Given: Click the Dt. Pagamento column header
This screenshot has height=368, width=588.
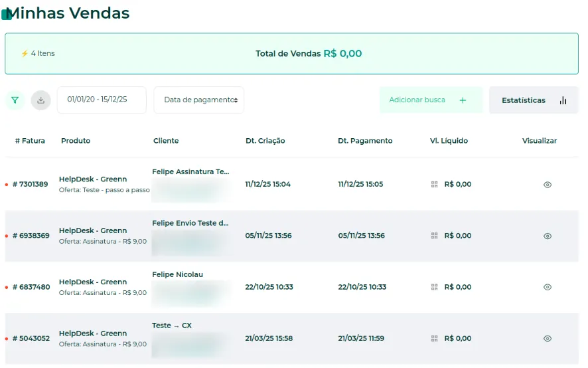Looking at the screenshot, I should [365, 141].
